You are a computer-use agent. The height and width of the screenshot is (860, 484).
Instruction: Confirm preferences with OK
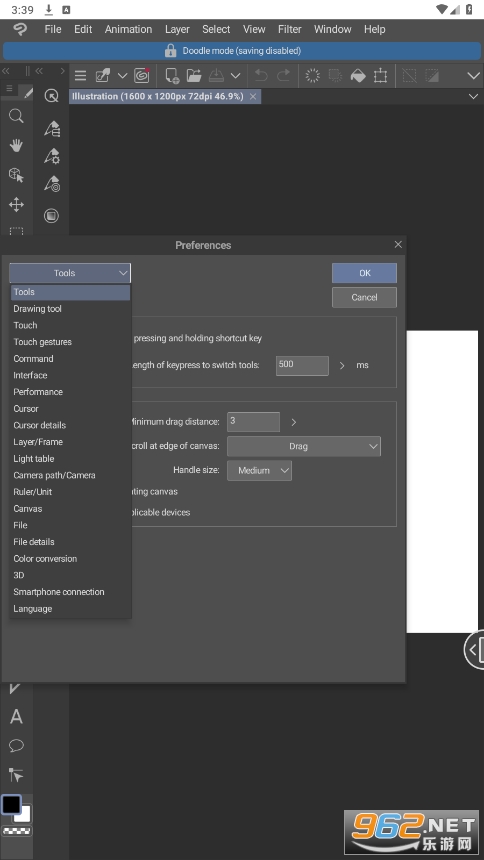(364, 273)
